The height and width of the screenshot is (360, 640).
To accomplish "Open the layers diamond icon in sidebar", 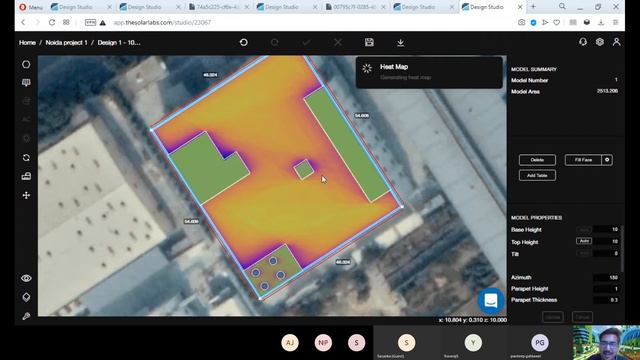I will click(26, 297).
